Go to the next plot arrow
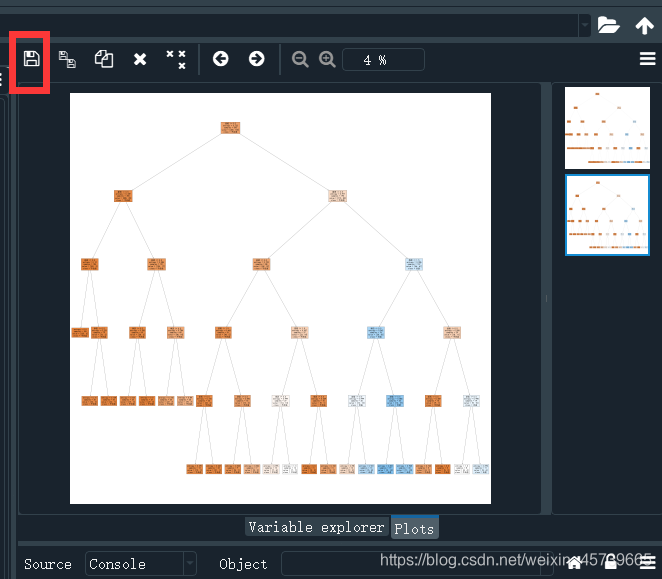 256,59
